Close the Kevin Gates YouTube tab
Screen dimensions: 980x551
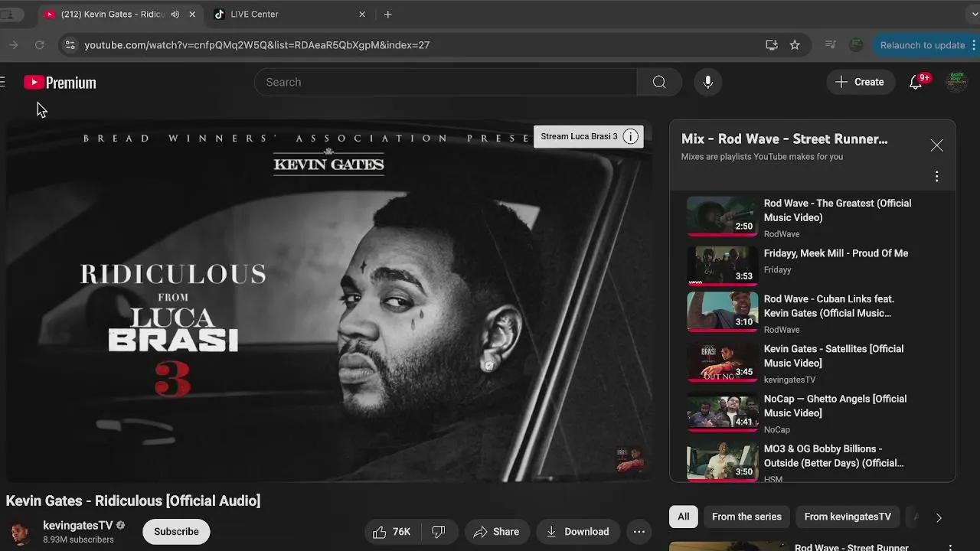[192, 14]
